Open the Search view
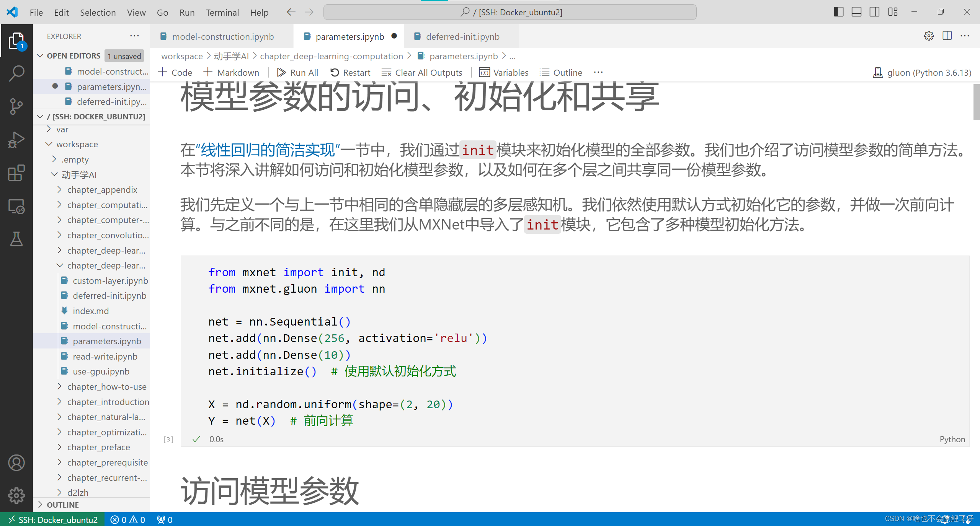Image resolution: width=980 pixels, height=526 pixels. coord(16,73)
